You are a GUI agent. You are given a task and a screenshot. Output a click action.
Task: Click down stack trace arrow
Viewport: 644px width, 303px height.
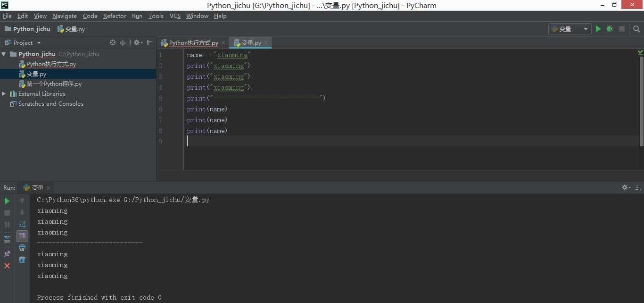[22, 212]
